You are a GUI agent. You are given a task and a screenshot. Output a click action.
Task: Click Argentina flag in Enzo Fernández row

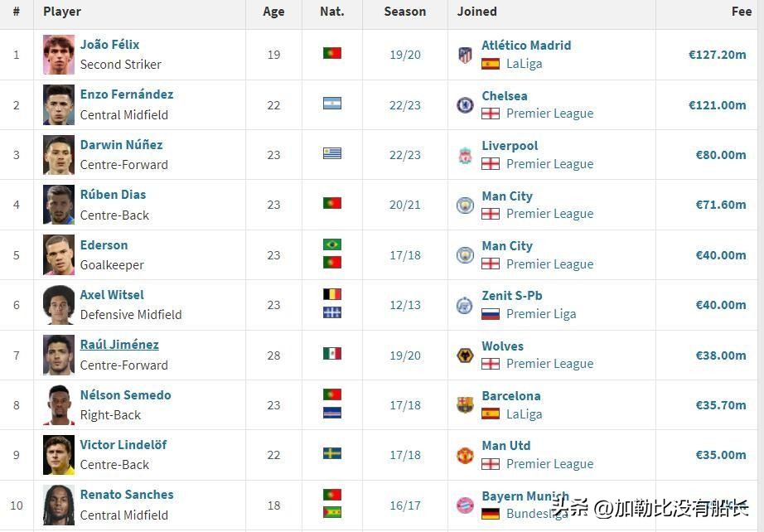[332, 104]
